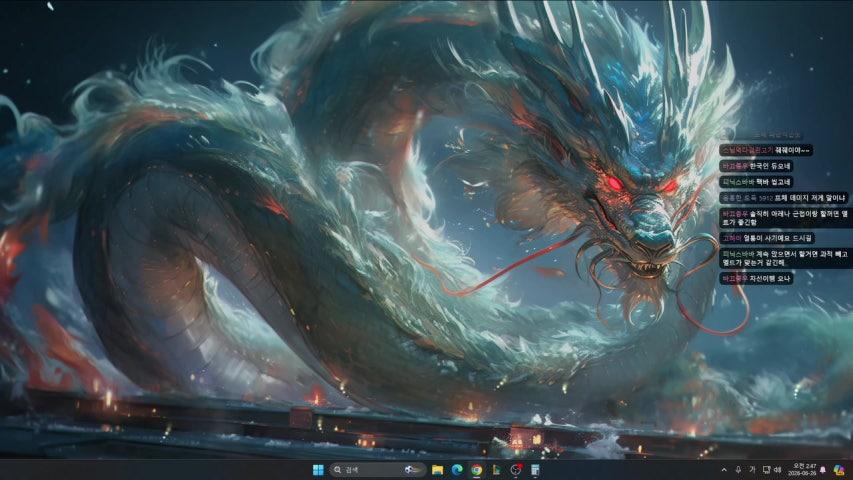This screenshot has width=853, height=480.
Task: Switch to Google Chrome on the taskbar
Action: point(477,470)
